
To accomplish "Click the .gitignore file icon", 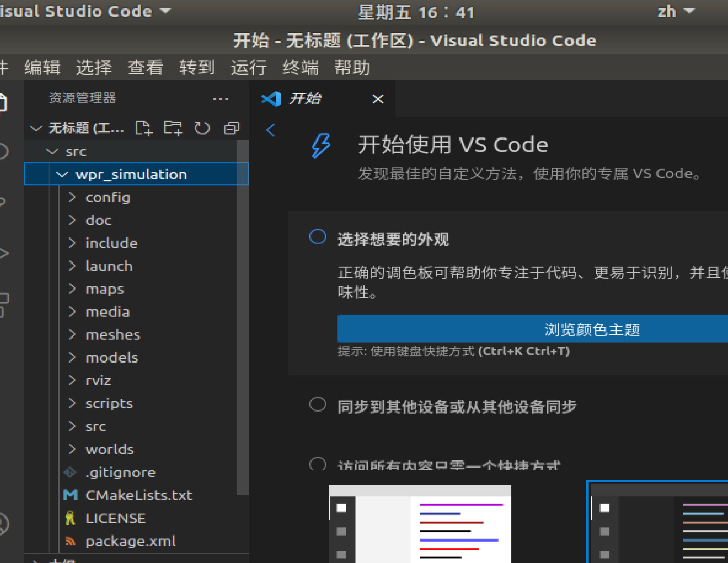I will 70,472.
